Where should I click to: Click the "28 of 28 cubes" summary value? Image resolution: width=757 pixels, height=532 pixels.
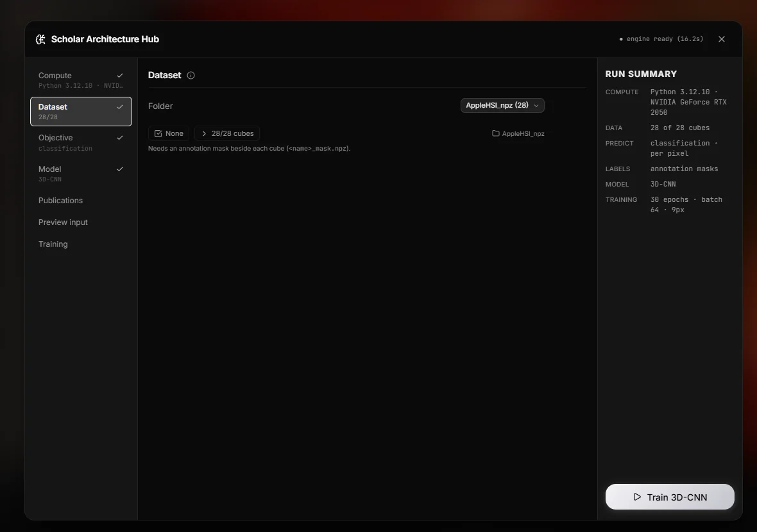point(680,128)
